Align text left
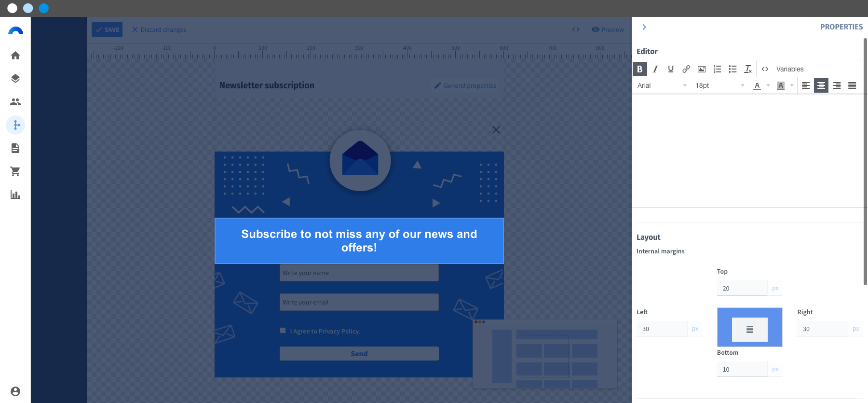Viewport: 868px width, 403px height. [806, 85]
